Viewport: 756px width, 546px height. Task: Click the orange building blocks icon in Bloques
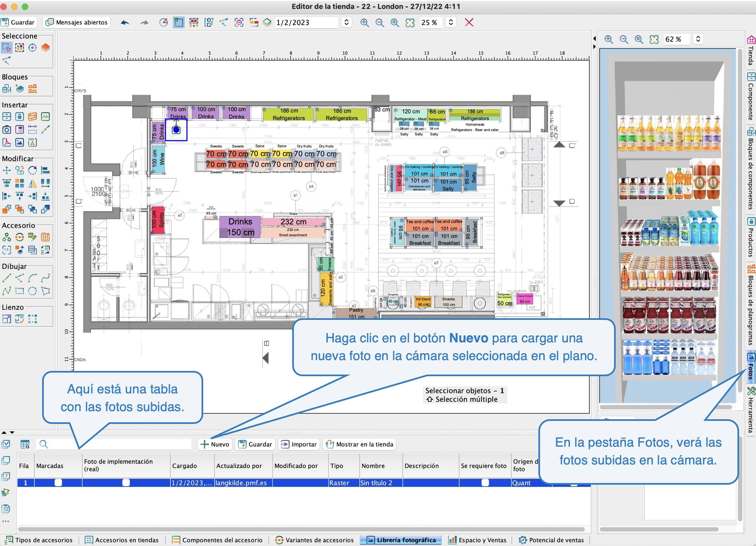tap(32, 89)
